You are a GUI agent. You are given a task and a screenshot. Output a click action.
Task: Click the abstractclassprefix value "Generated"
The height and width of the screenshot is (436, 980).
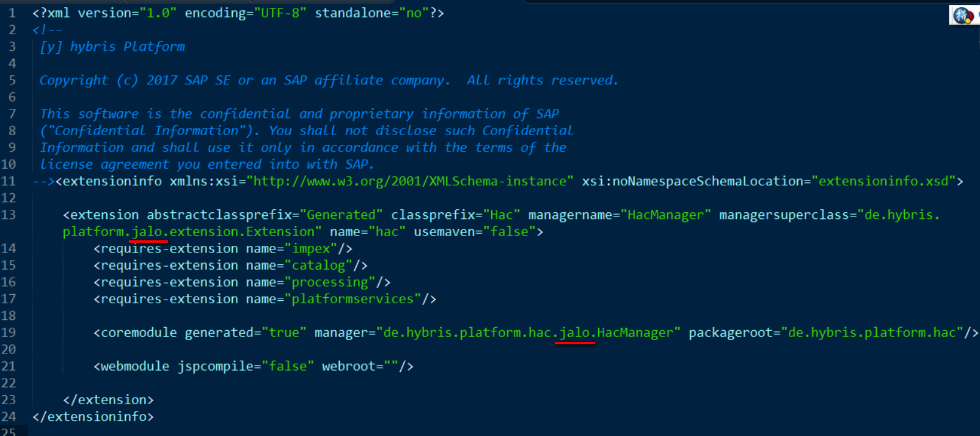pos(342,215)
